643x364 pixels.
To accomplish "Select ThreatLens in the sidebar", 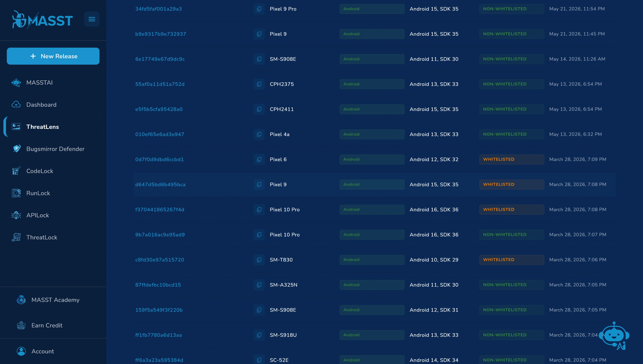I will pos(53,127).
